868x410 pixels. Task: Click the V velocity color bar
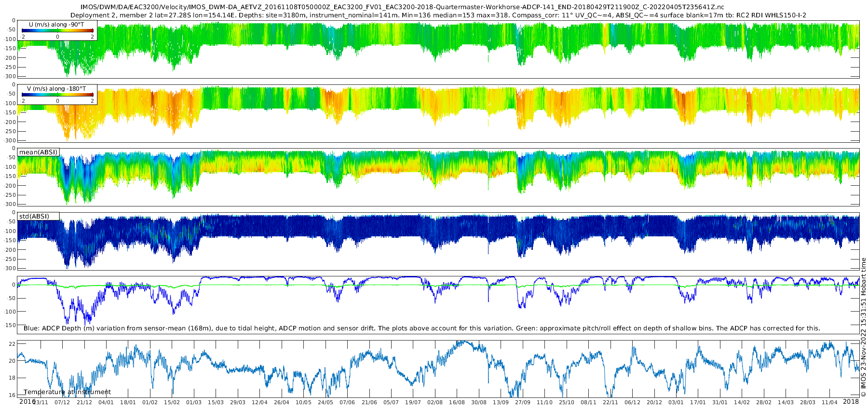click(57, 95)
